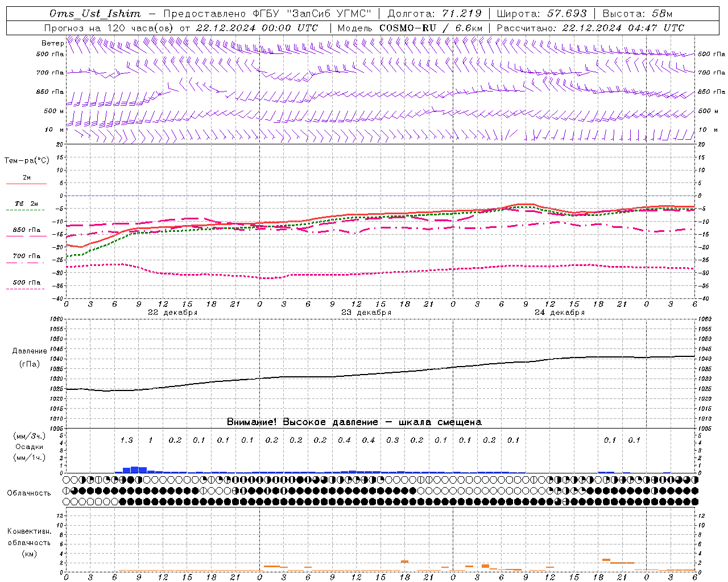Select the provider text ФГБУ "ЗапСиб УГМС"
The width and height of the screenshot is (728, 582).
(312, 14)
